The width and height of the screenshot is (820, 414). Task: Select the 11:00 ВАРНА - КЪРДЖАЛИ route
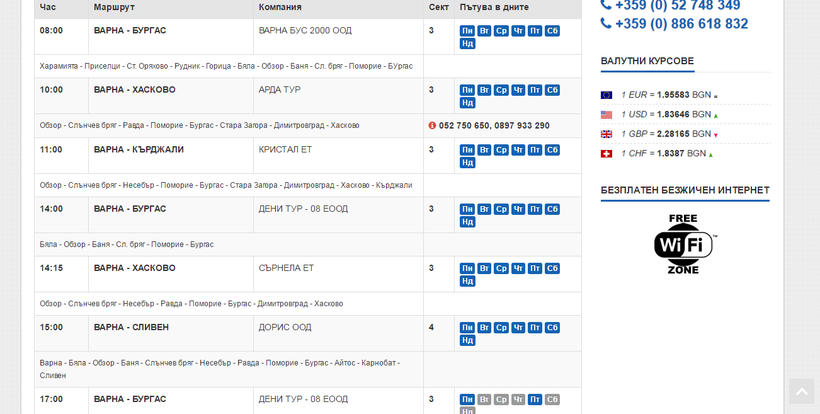138,150
